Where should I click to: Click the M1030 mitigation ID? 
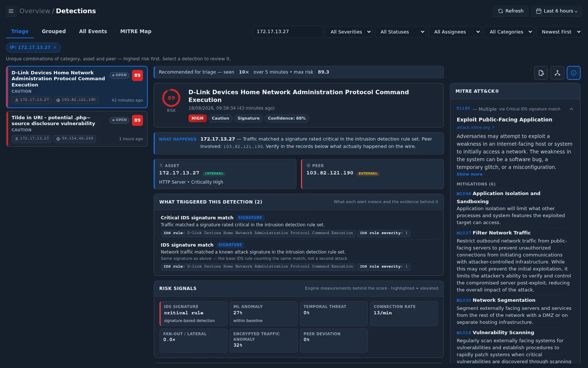[464, 301]
